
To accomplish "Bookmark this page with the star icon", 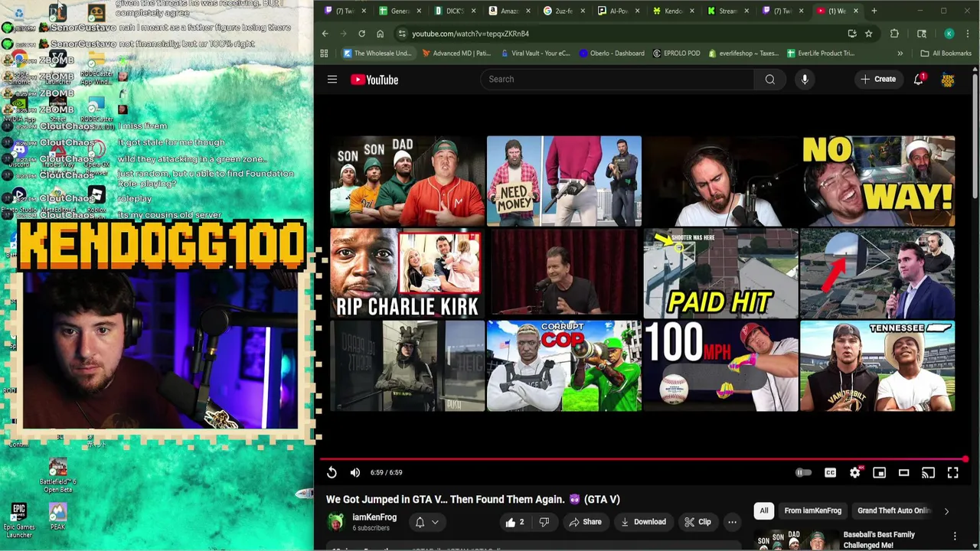I will [x=868, y=34].
